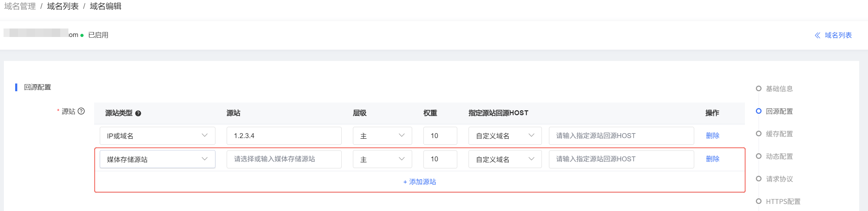Screen dimensions: 868x211
Task: Go to 请求协议 section anchor
Action: tap(779, 179)
